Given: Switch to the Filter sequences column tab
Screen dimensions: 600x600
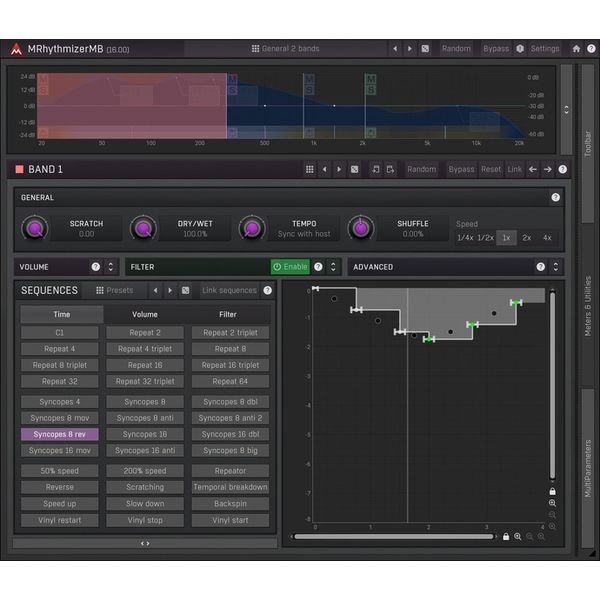Looking at the screenshot, I should point(230,314).
